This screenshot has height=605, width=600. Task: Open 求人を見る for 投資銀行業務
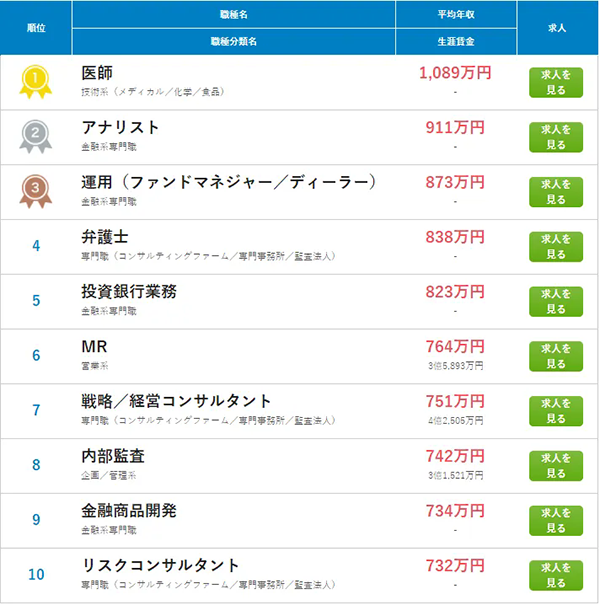556,302
